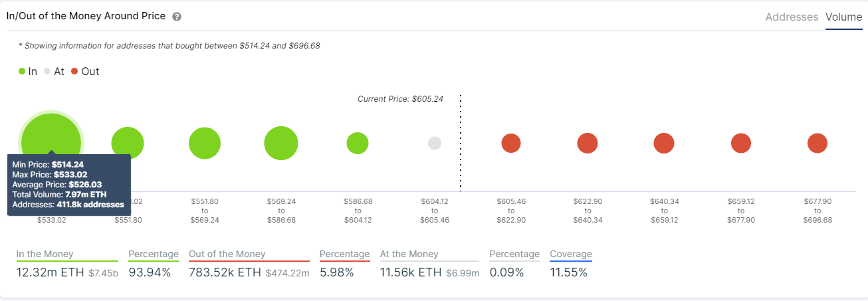
Task: Click the 12.32m ETH value
Action: 51,272
